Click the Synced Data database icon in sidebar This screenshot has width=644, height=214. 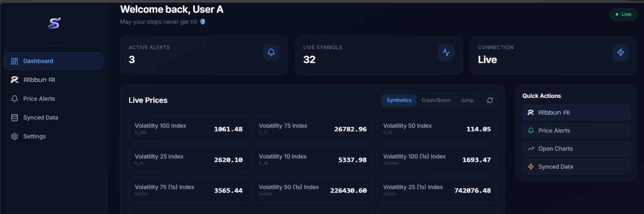(x=15, y=118)
